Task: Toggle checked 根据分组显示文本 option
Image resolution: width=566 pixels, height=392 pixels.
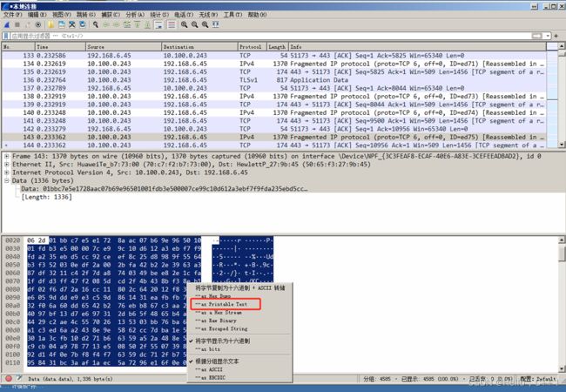Action: pos(239,361)
